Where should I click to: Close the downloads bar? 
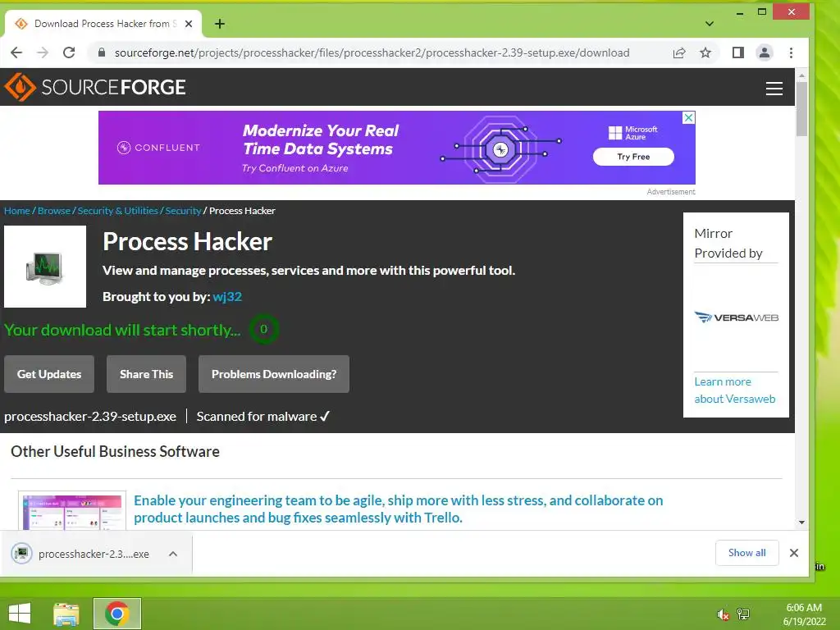point(794,553)
